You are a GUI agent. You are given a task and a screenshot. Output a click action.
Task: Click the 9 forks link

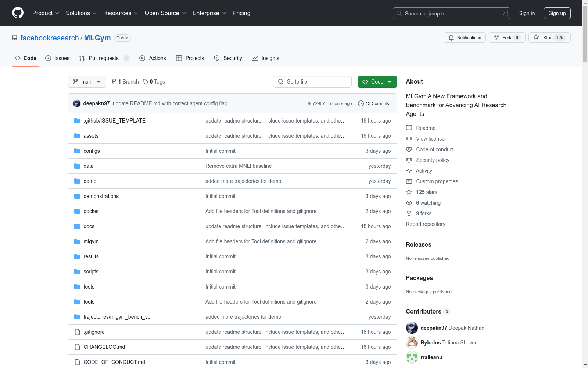point(424,213)
